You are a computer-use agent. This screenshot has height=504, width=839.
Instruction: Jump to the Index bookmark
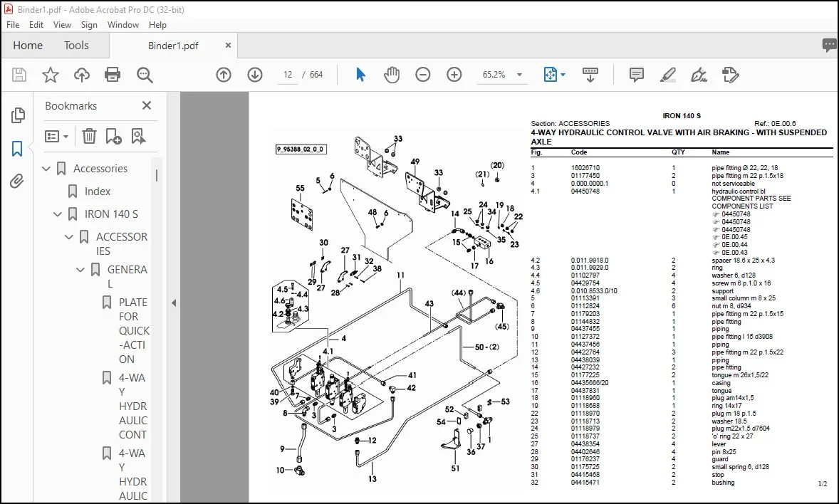[98, 191]
